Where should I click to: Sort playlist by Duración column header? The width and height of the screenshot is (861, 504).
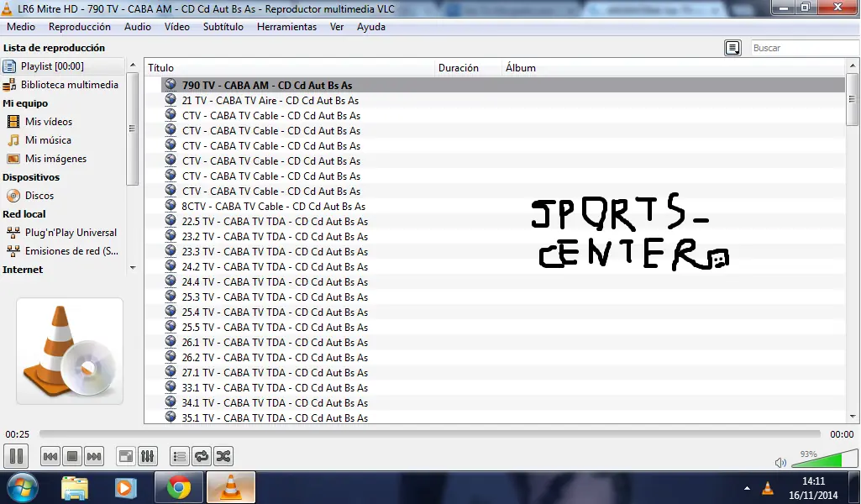click(469, 67)
